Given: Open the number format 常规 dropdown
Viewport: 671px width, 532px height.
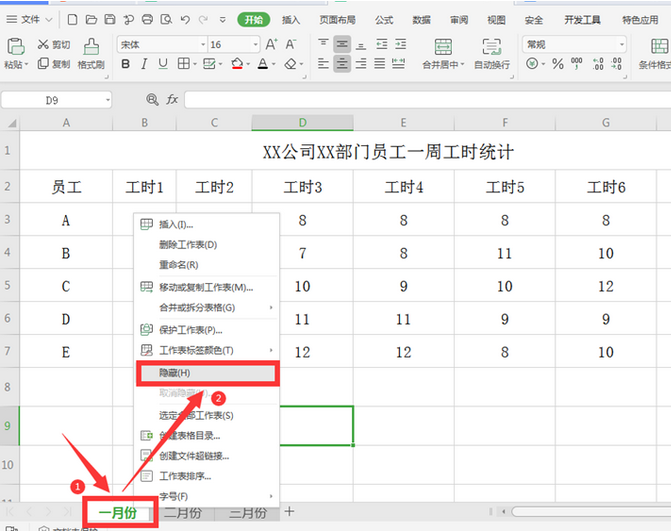Looking at the screenshot, I should pyautogui.click(x=621, y=45).
